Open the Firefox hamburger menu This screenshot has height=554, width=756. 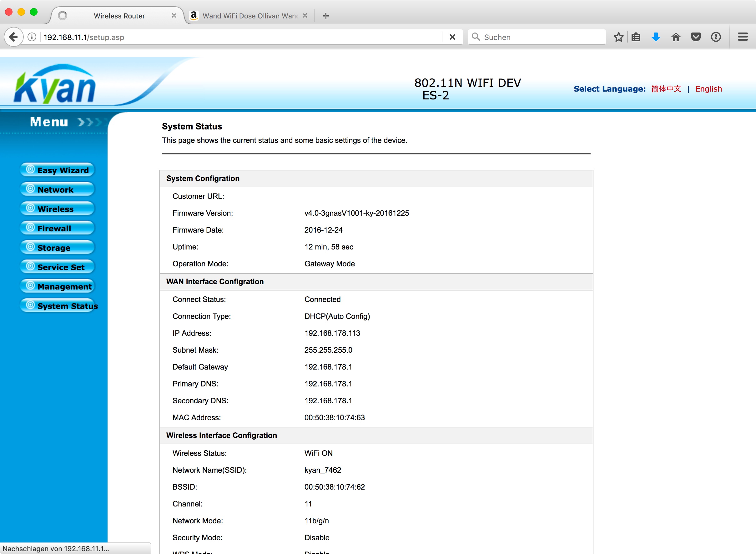(743, 37)
